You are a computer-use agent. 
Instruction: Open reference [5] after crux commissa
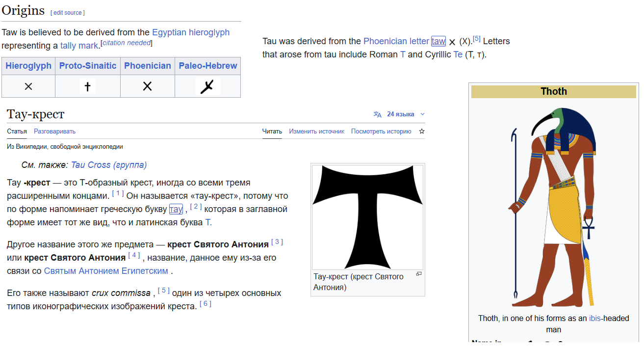click(x=164, y=290)
